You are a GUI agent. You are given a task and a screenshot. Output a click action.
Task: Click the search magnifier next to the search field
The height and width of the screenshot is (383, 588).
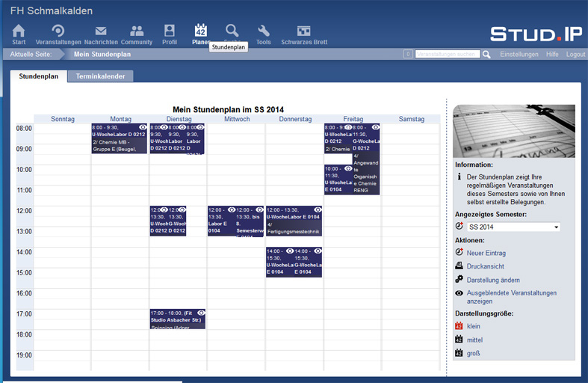486,55
